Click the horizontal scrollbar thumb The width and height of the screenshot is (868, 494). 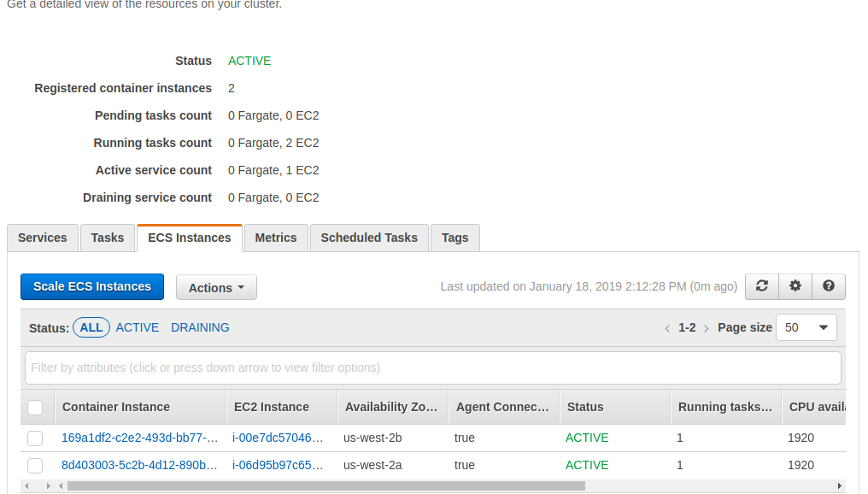tap(326, 485)
